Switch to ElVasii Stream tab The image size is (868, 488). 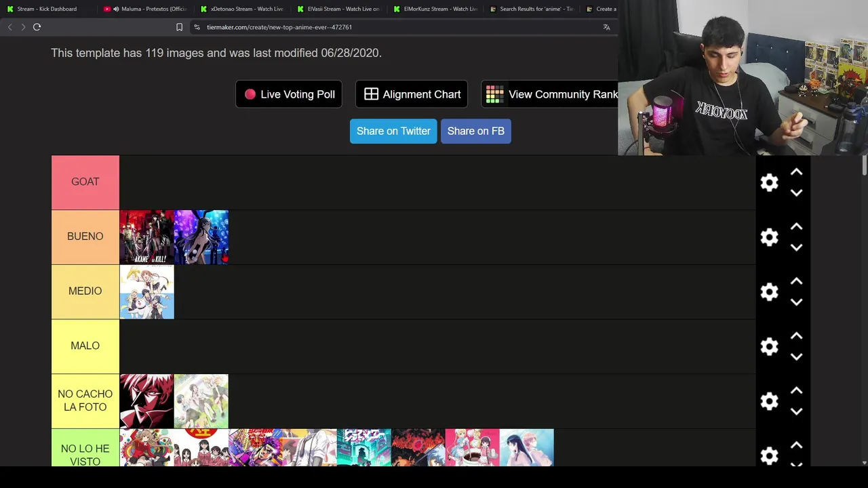pos(339,9)
